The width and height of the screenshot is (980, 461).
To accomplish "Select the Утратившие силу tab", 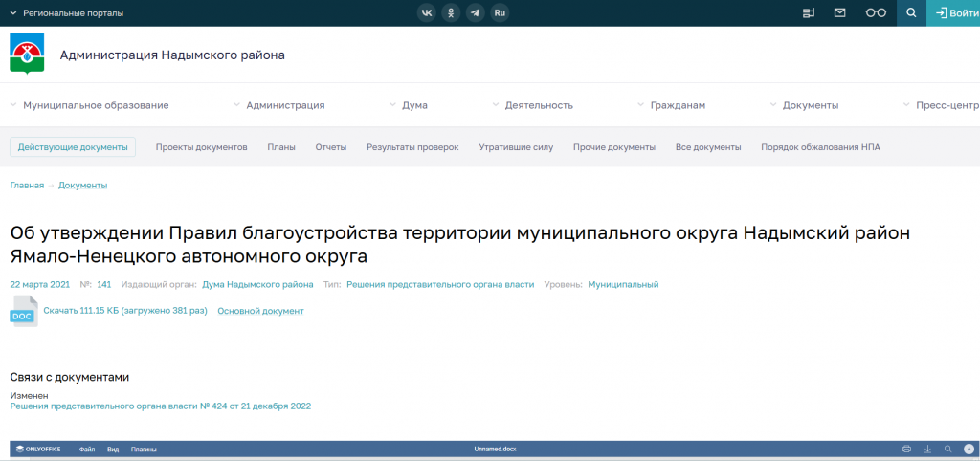I will (516, 147).
